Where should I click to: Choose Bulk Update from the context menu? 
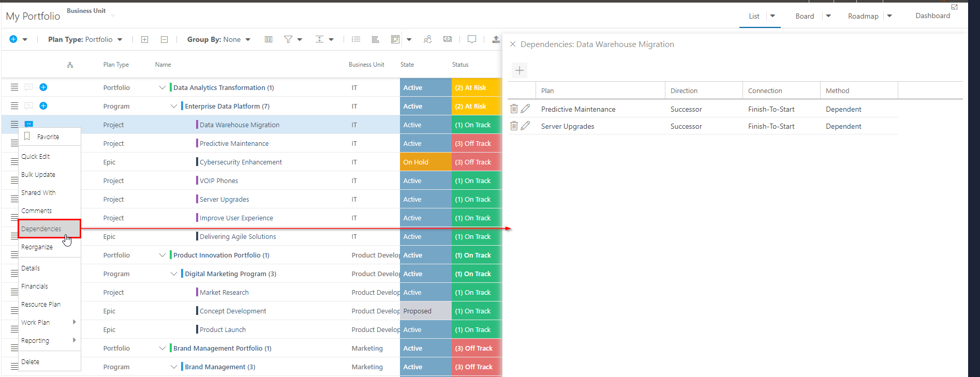click(x=50, y=174)
